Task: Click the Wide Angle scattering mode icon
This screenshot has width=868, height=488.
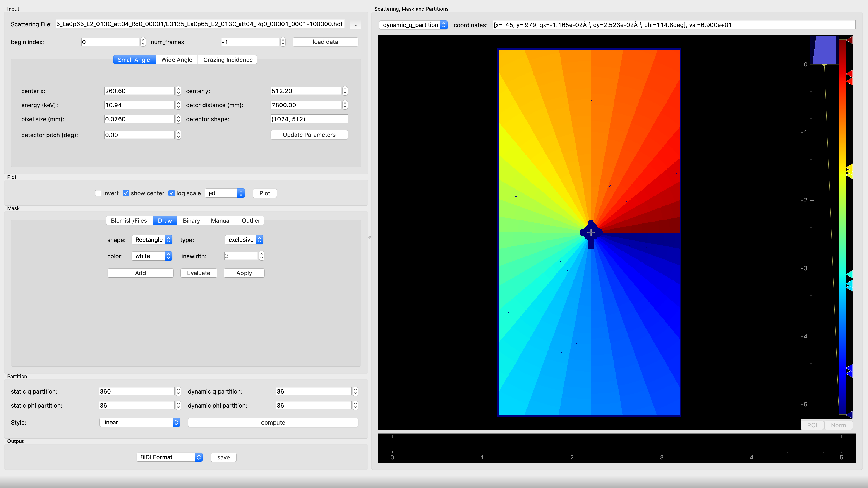Action: 176,60
